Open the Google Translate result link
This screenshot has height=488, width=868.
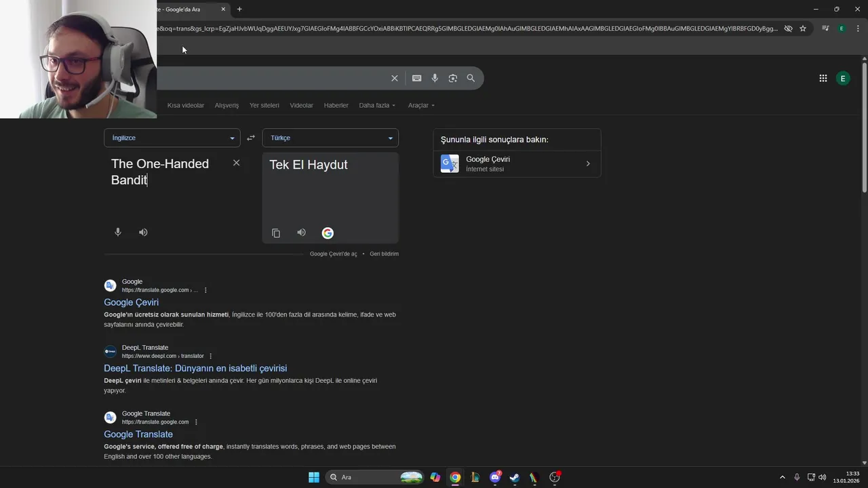pos(138,434)
